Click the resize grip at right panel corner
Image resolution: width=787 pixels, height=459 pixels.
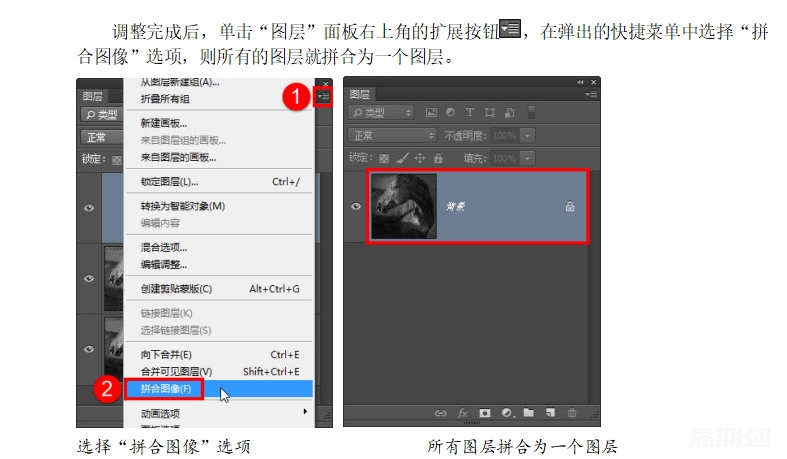(595, 415)
